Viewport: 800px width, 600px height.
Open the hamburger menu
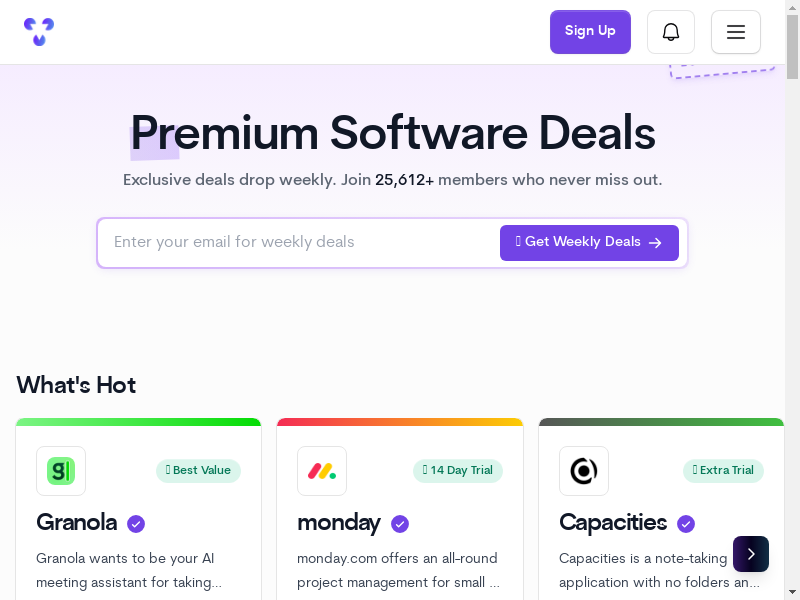point(736,32)
